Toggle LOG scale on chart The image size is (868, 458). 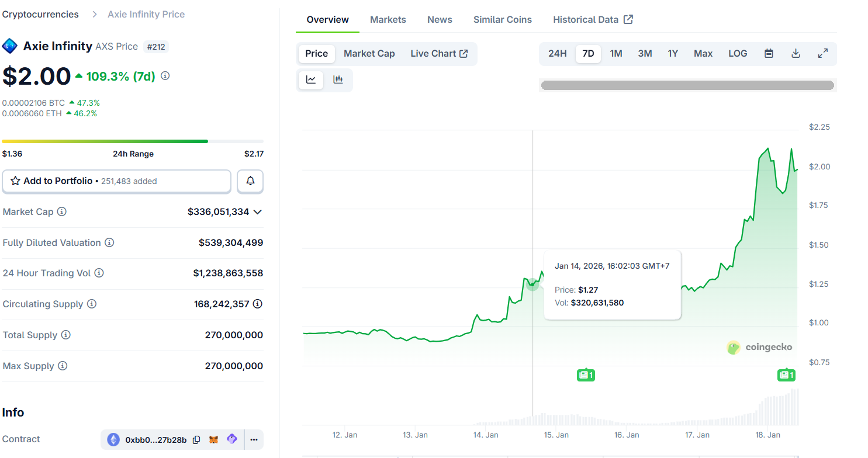737,54
